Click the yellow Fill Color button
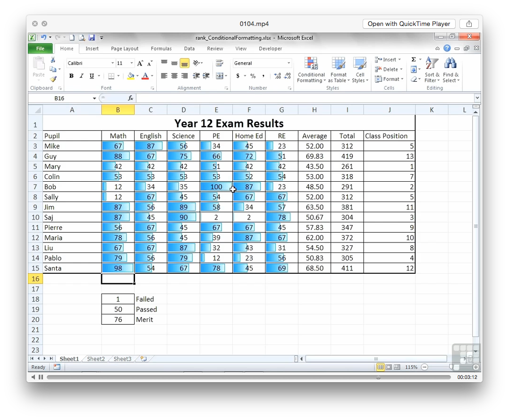This screenshot has height=420, width=509. click(131, 76)
